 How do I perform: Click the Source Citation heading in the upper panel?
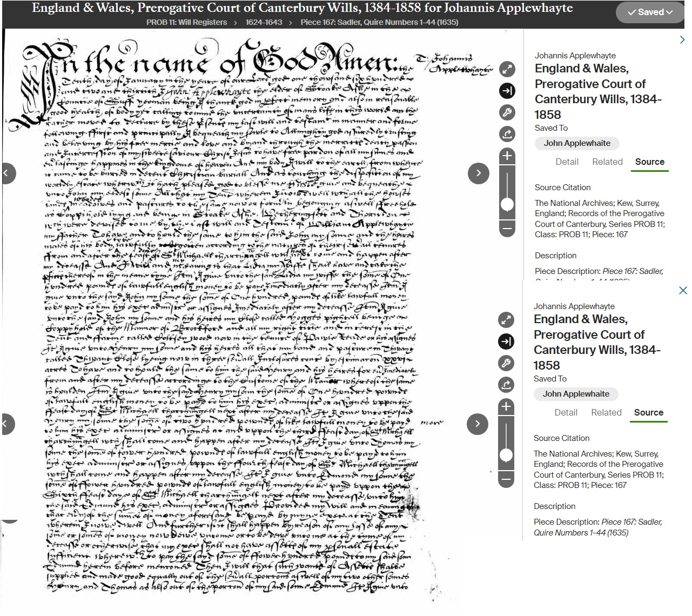click(562, 188)
